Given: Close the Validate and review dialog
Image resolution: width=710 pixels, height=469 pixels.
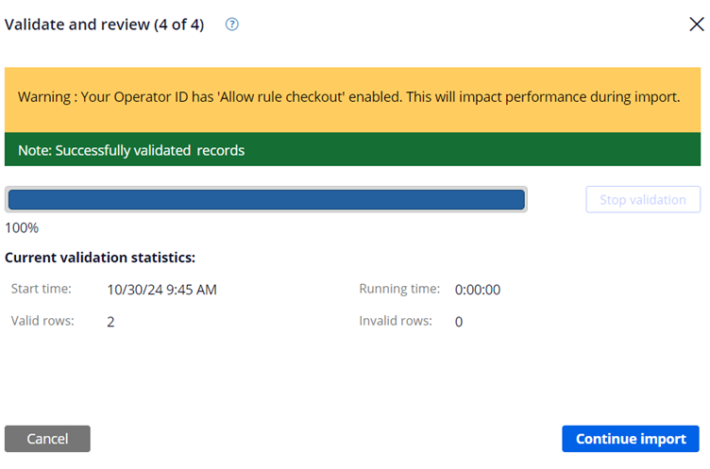Looking at the screenshot, I should pos(696,25).
